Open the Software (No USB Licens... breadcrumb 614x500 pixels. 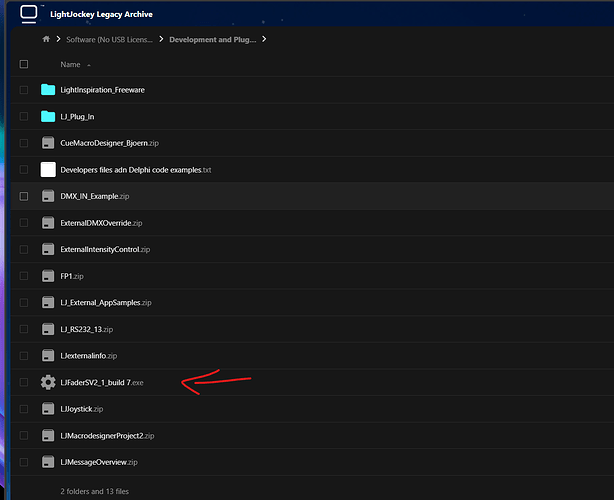tap(109, 40)
